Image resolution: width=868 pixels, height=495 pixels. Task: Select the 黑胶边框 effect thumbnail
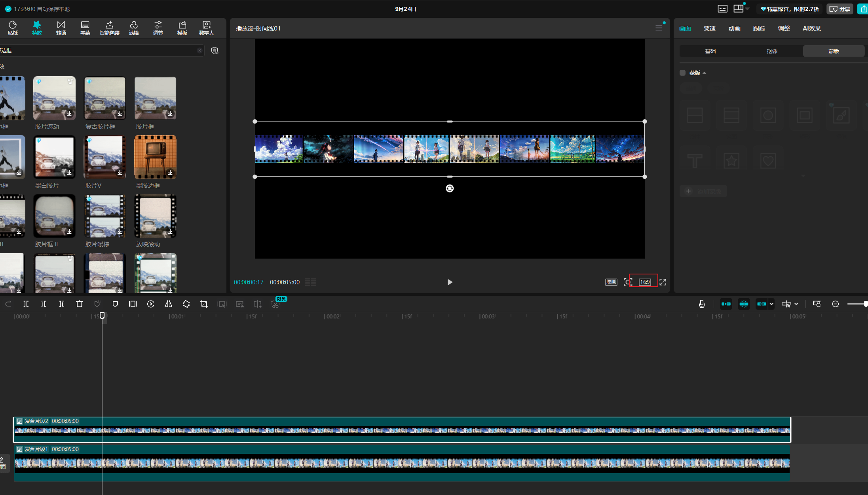pyautogui.click(x=156, y=157)
